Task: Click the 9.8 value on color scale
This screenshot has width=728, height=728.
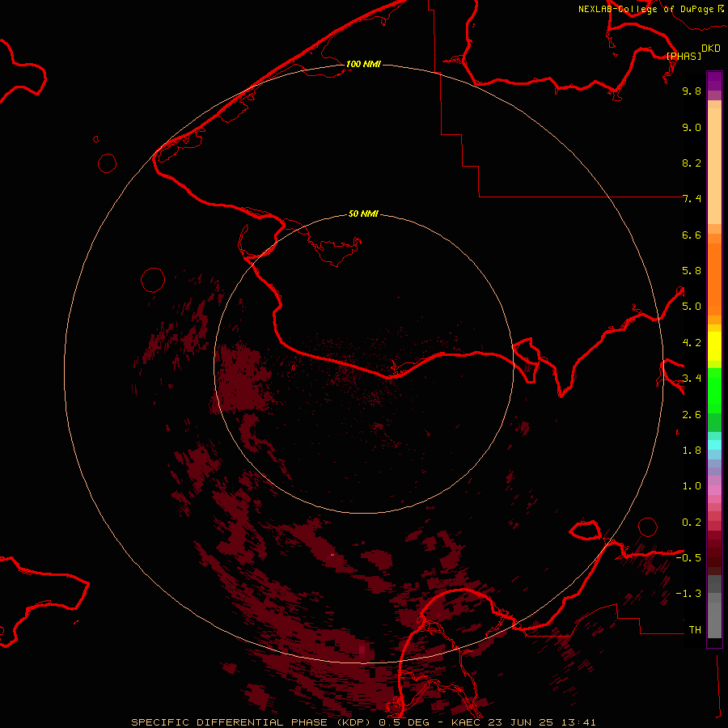Action: tap(692, 91)
